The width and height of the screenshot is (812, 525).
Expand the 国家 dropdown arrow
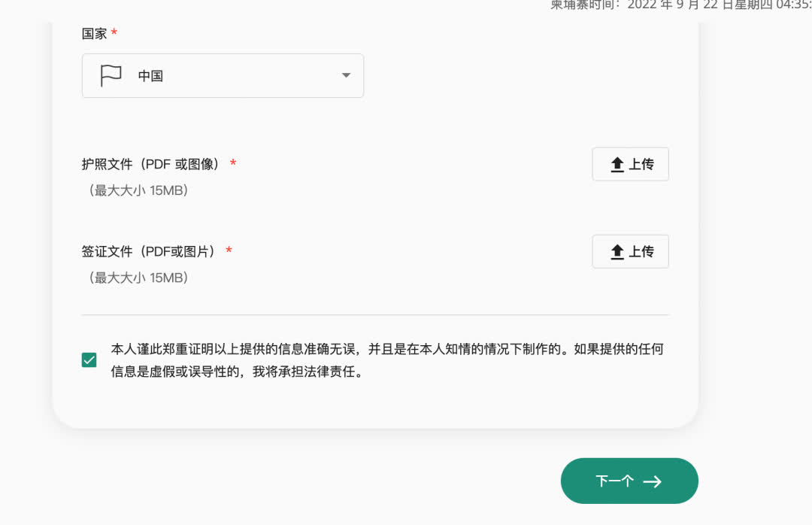pos(346,75)
